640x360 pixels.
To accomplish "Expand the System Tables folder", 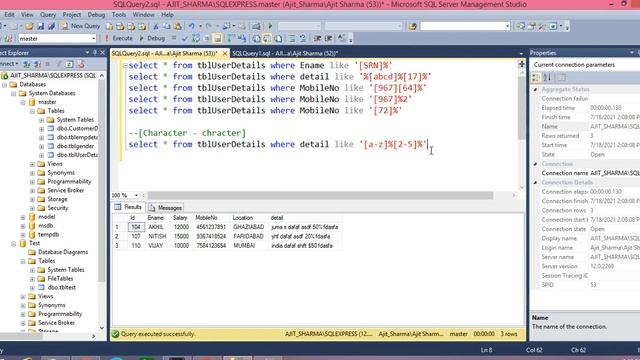I will click(41, 120).
